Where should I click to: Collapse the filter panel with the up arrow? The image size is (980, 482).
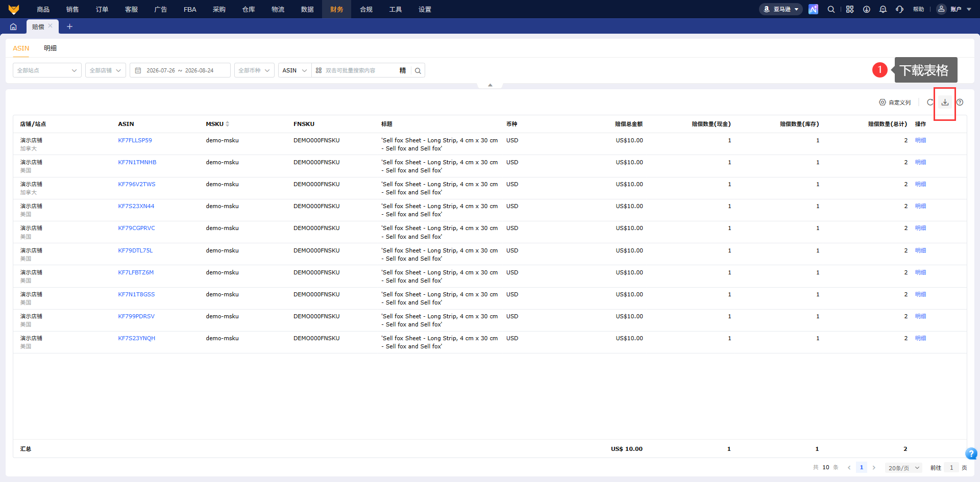pos(490,85)
